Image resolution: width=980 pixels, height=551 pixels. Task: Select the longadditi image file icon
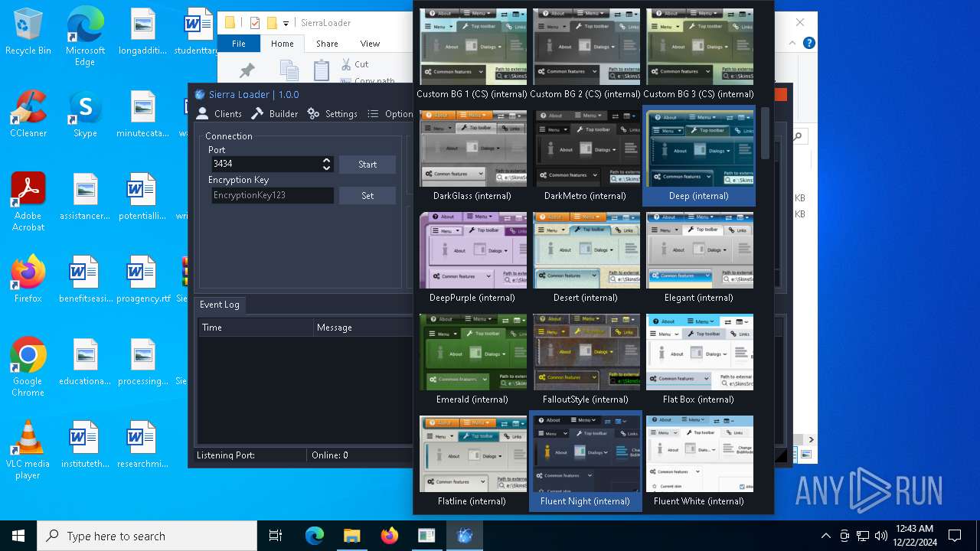click(x=143, y=31)
